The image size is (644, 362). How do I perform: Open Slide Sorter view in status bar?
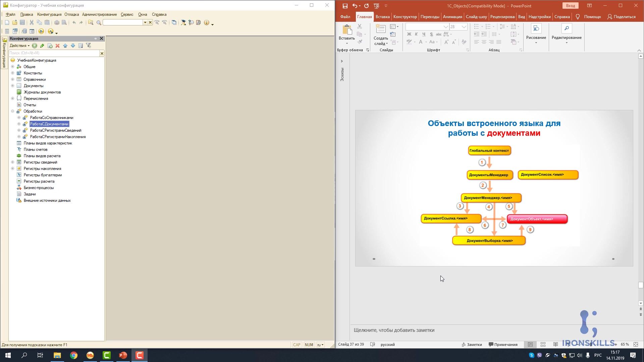coord(543,345)
